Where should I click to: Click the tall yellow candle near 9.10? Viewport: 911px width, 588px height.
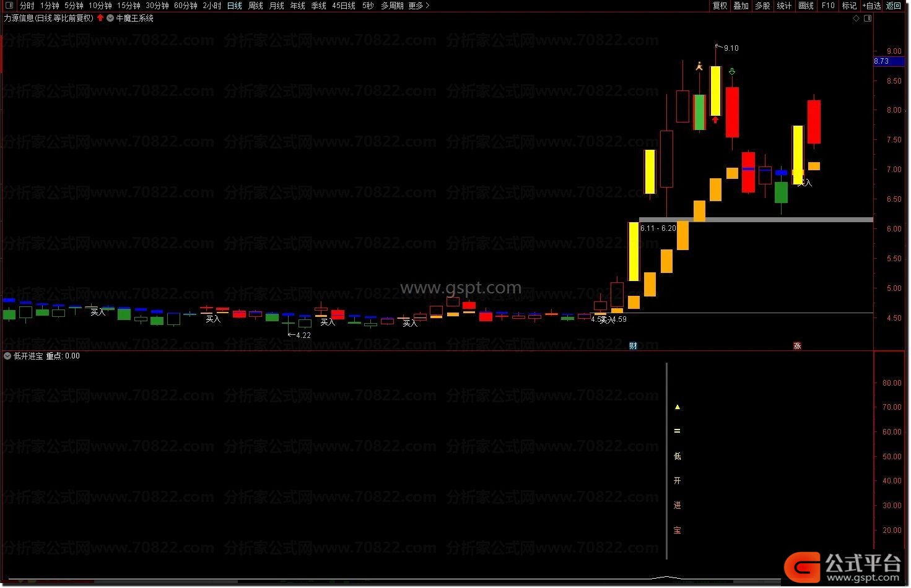pyautogui.click(x=715, y=91)
